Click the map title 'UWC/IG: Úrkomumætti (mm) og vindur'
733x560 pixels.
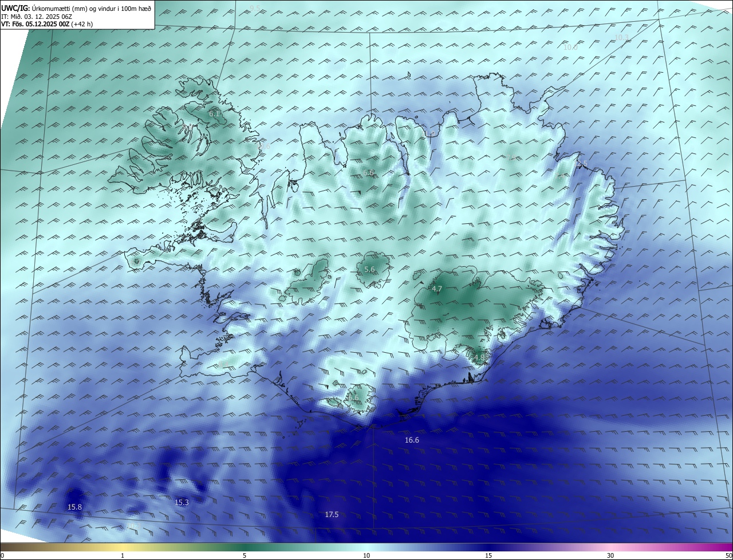[77, 7]
